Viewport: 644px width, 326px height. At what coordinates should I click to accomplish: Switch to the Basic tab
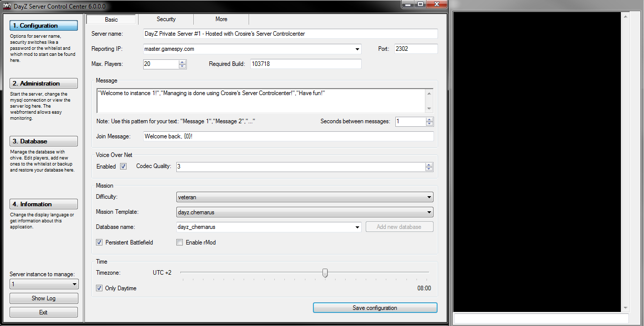pyautogui.click(x=112, y=19)
